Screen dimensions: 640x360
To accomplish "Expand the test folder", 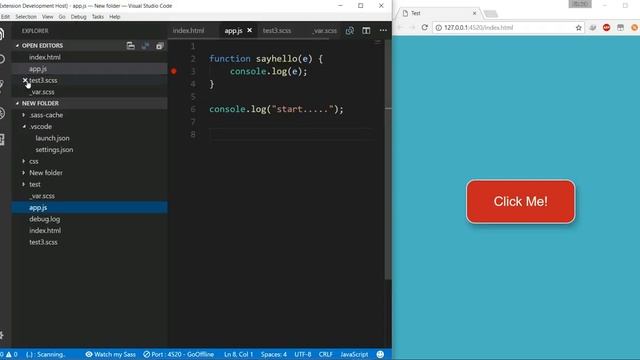I will click(24, 184).
